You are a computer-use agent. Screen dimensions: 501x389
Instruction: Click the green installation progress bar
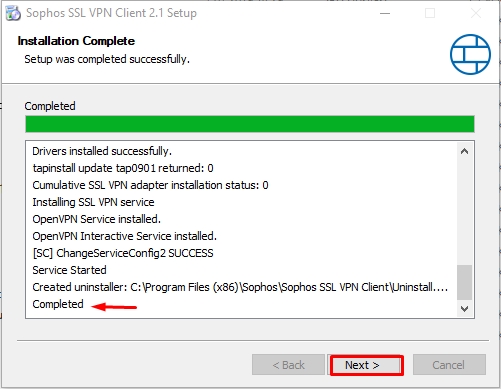click(250, 124)
